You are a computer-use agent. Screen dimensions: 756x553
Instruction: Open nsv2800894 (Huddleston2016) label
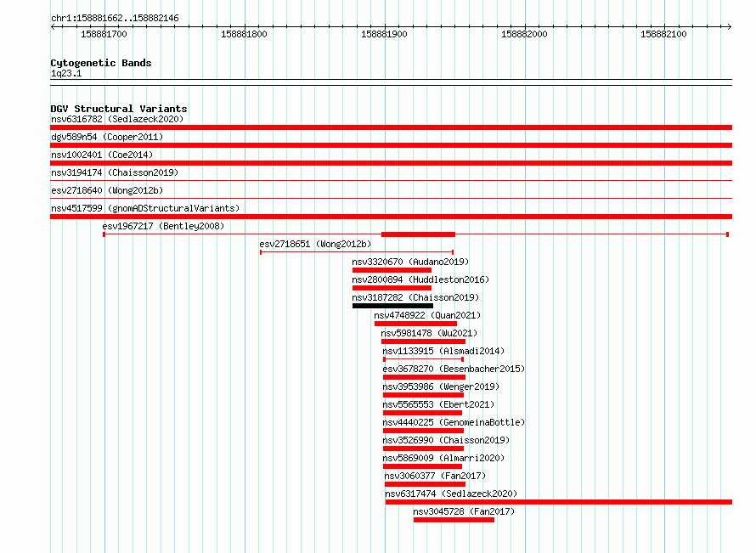[x=420, y=279]
